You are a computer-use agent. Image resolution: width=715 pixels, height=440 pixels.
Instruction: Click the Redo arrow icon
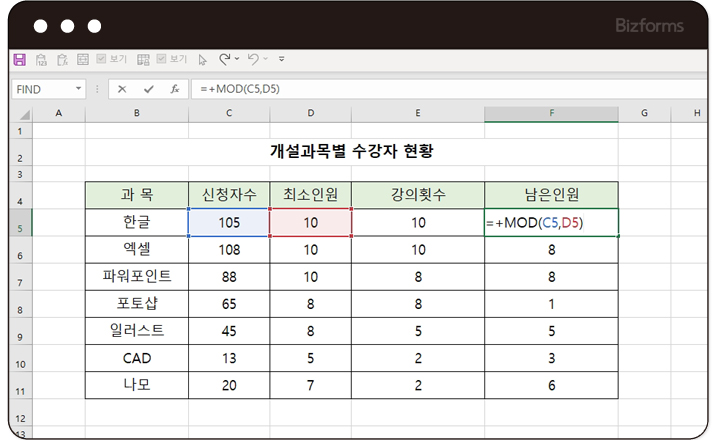coord(224,59)
